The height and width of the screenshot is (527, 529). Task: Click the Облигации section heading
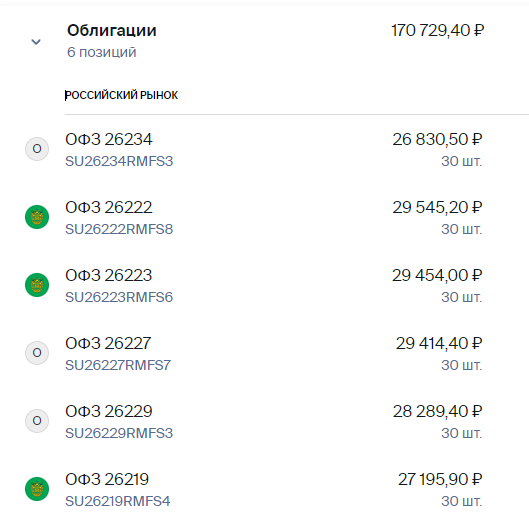pos(112,30)
